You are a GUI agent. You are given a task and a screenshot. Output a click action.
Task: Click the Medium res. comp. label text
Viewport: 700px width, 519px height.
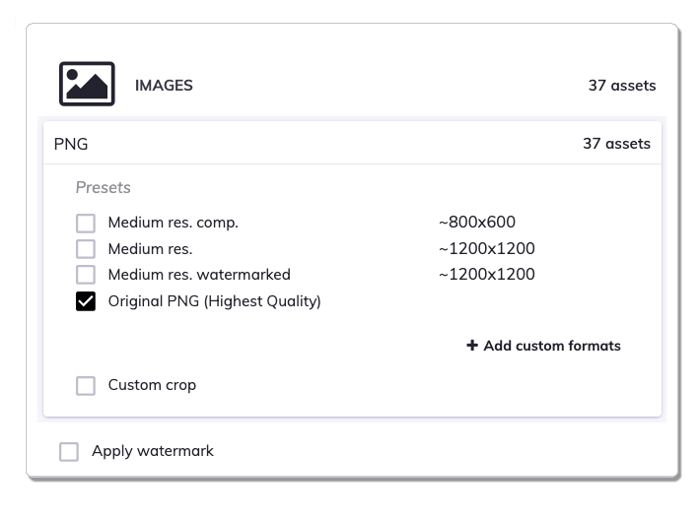(x=173, y=223)
